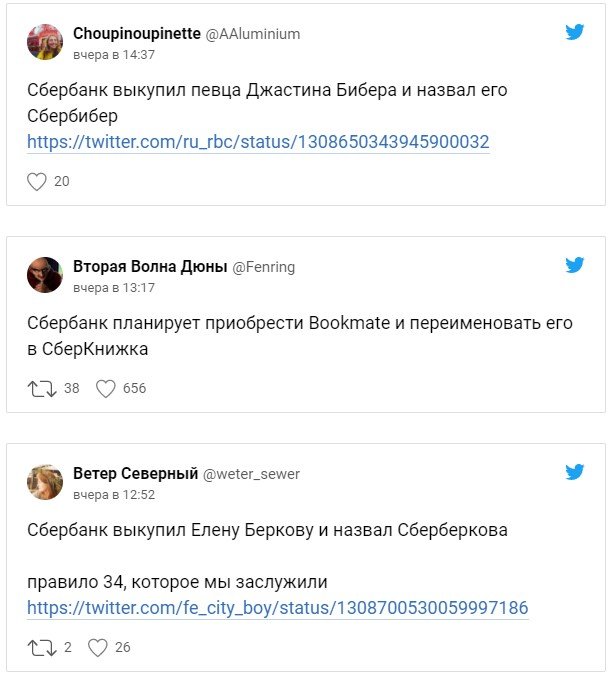Viewport: 610px width, 674px height.
Task: Click the 'вчера в 14:37' timestamp
Action: [114, 54]
